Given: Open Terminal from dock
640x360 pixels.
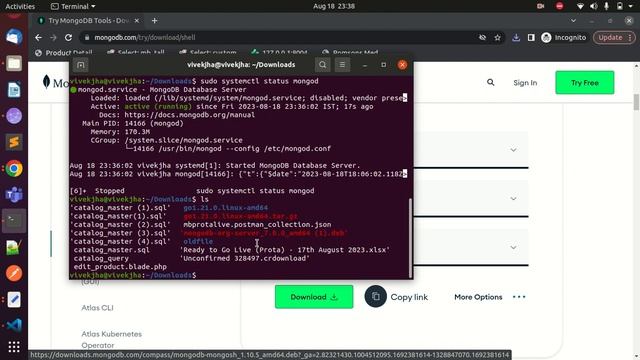Looking at the screenshot, I should click(x=14, y=221).
